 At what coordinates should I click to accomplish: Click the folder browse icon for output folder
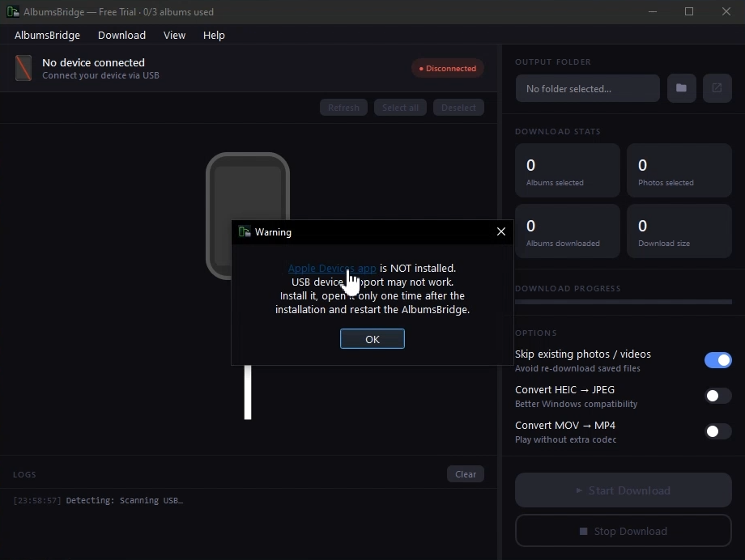(681, 88)
